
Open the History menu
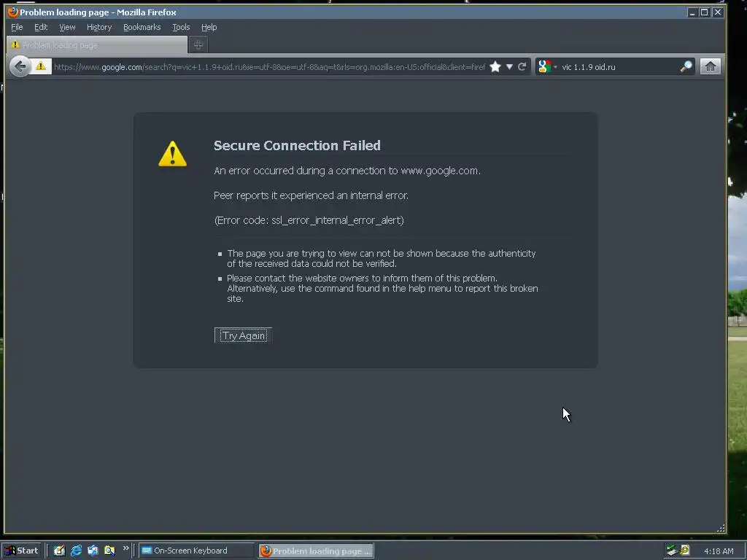point(99,27)
